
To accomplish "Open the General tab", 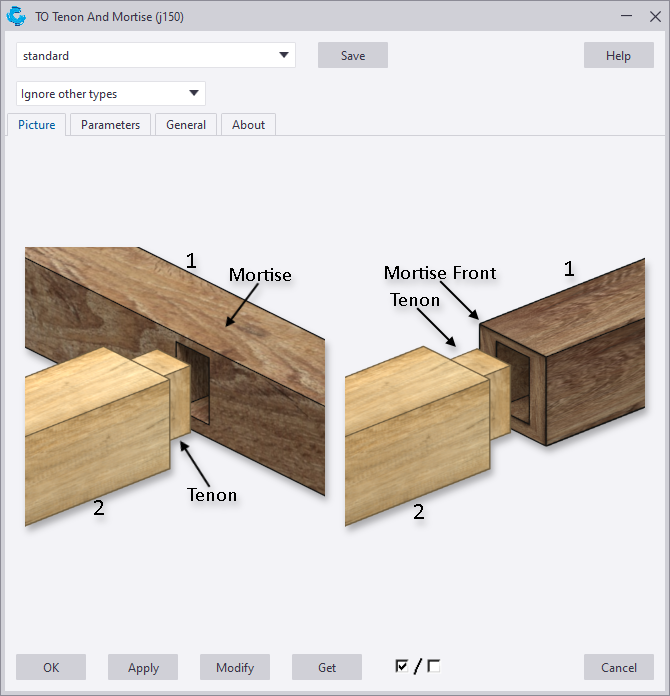I will pyautogui.click(x=186, y=125).
